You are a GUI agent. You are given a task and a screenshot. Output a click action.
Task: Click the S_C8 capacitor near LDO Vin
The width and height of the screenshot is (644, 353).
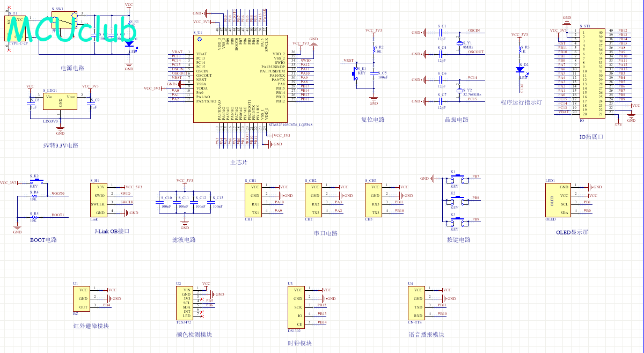click(31, 104)
